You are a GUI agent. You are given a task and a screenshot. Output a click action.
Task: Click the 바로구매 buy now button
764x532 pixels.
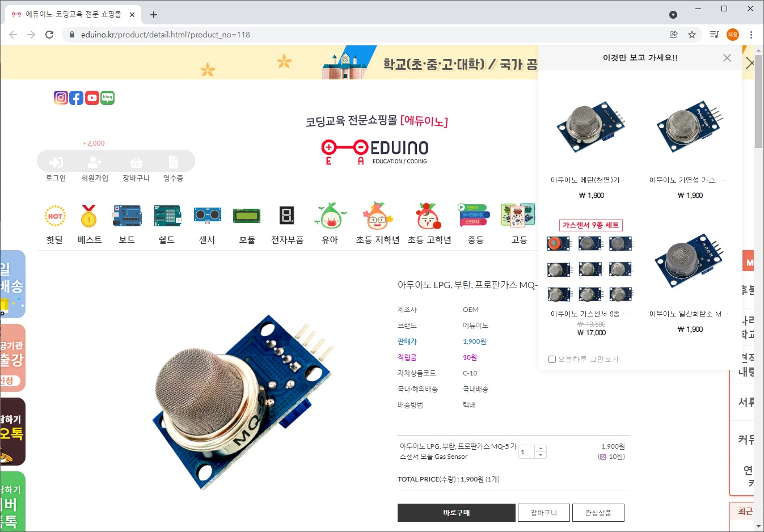point(457,513)
